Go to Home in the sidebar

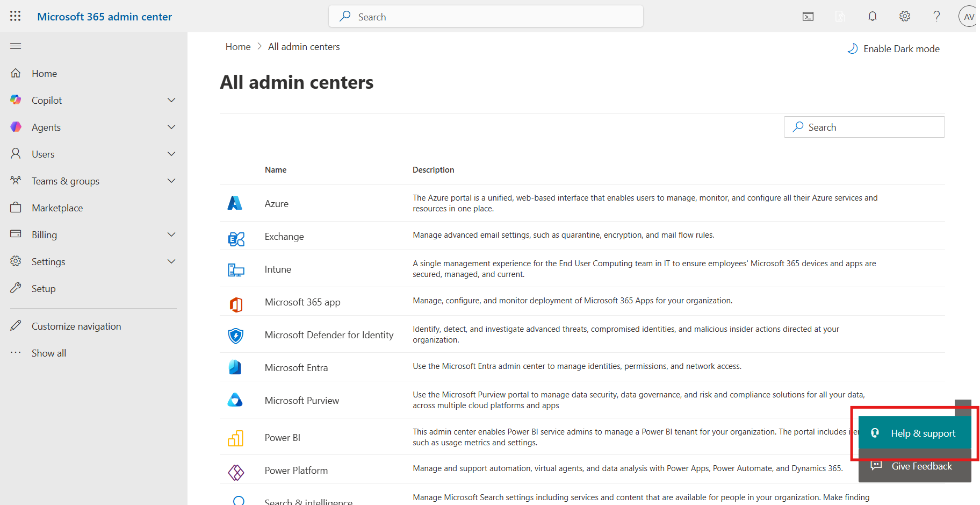[x=44, y=74]
